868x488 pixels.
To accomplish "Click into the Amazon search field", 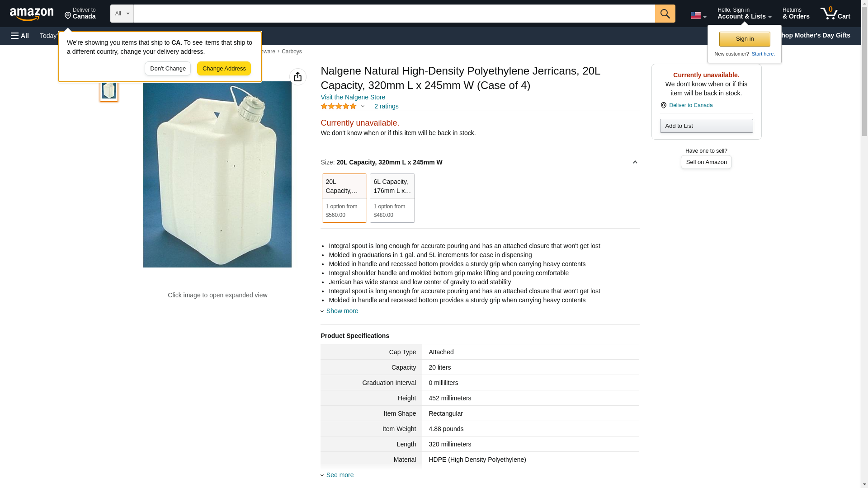I will point(394,14).
